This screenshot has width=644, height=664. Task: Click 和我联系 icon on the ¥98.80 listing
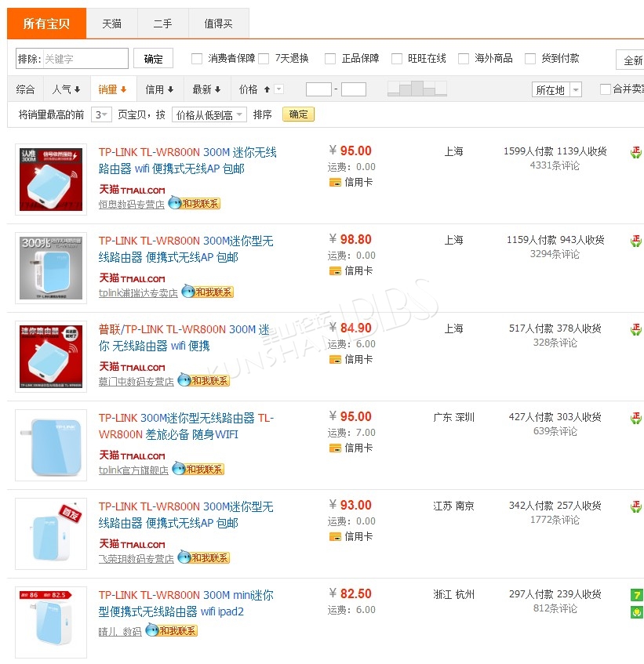coord(207,292)
